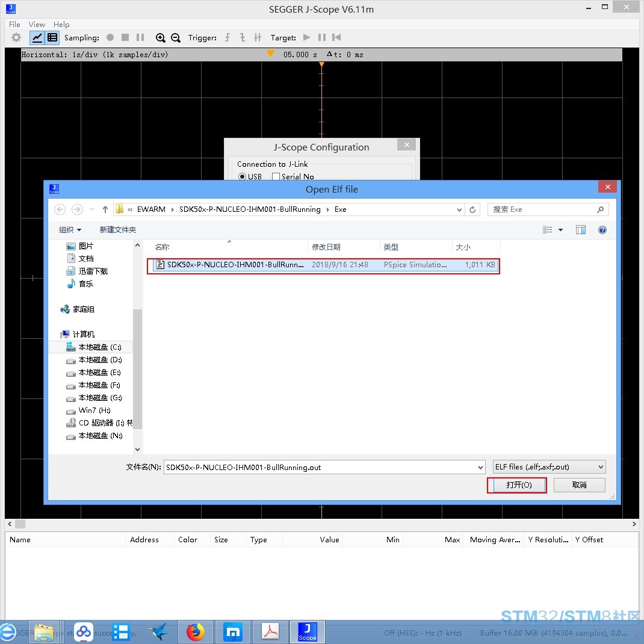Viewport: 644px width, 644px height.
Task: Halt the target using the Target pause icon
Action: tap(322, 37)
